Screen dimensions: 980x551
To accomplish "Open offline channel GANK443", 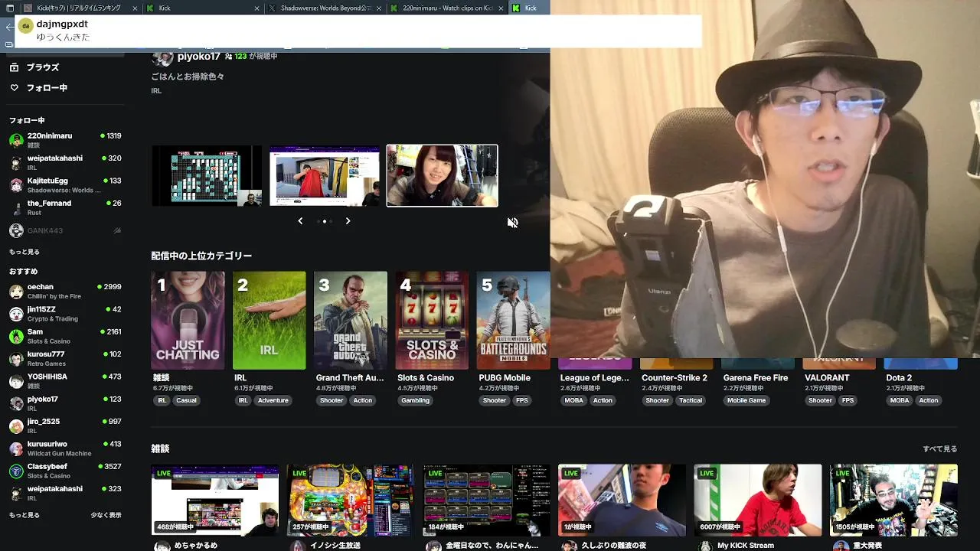I will (x=65, y=230).
